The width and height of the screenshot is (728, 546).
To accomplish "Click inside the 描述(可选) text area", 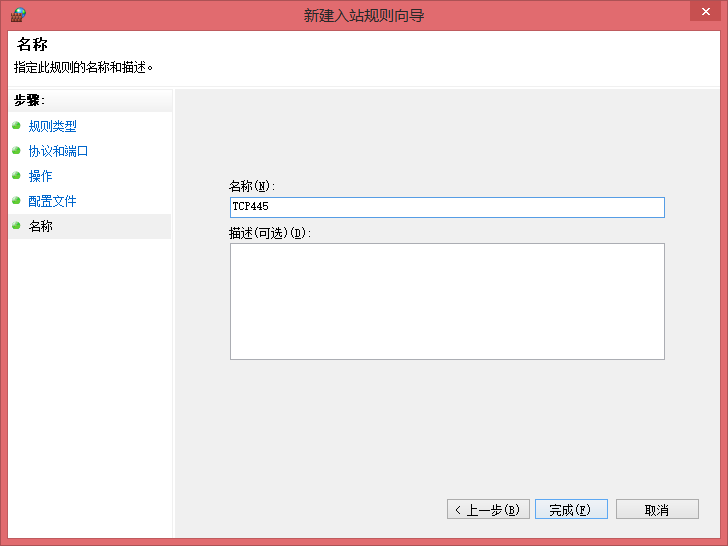I will [447, 301].
